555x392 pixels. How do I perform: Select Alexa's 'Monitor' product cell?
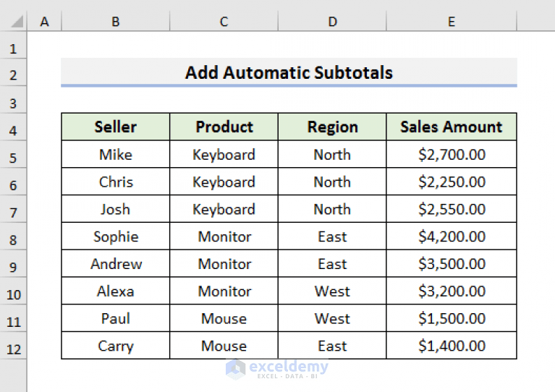coord(224,291)
